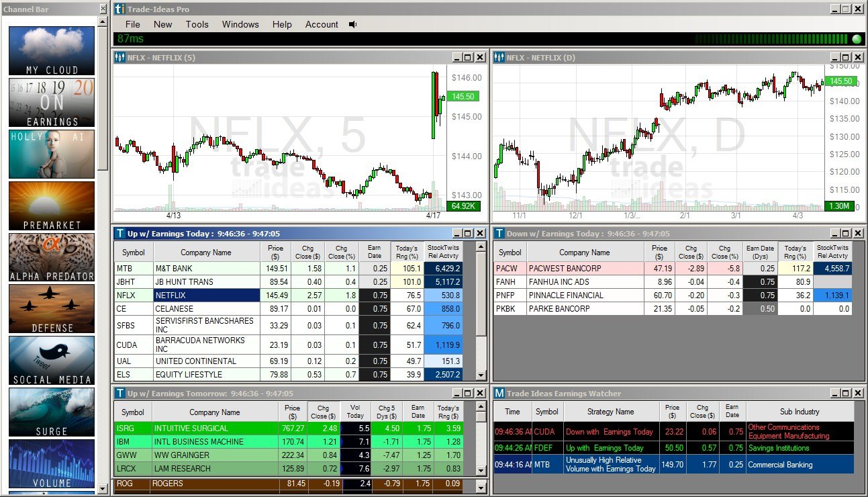Image resolution: width=868 pixels, height=497 pixels.
Task: Open the Windows menu
Action: click(240, 24)
